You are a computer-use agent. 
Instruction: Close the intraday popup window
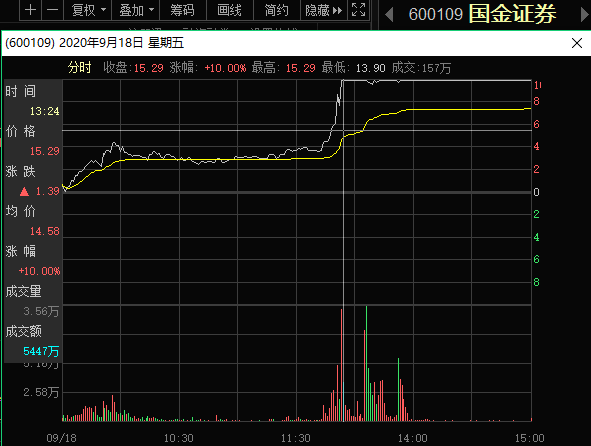(577, 43)
